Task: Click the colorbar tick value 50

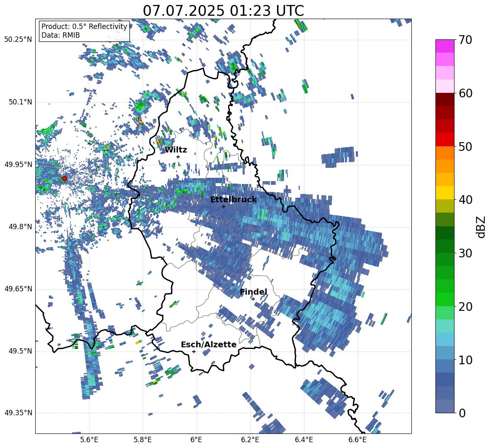Action: coord(465,146)
